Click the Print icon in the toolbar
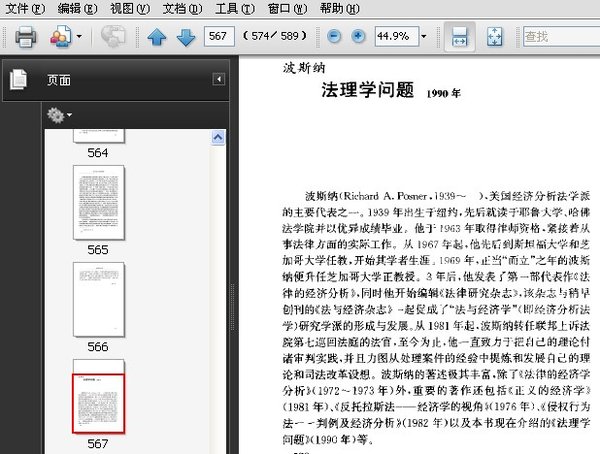This screenshot has height=454, width=600. click(26, 37)
